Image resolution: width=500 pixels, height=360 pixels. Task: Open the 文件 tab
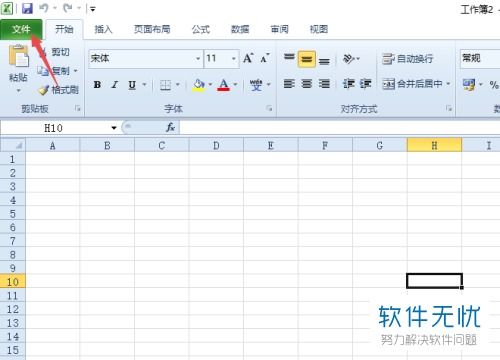(21, 29)
